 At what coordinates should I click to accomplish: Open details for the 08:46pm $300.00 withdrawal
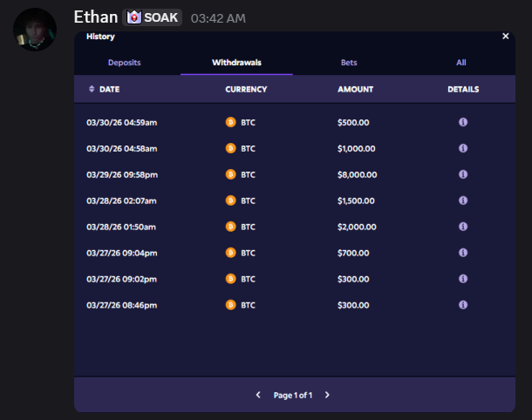coord(463,305)
